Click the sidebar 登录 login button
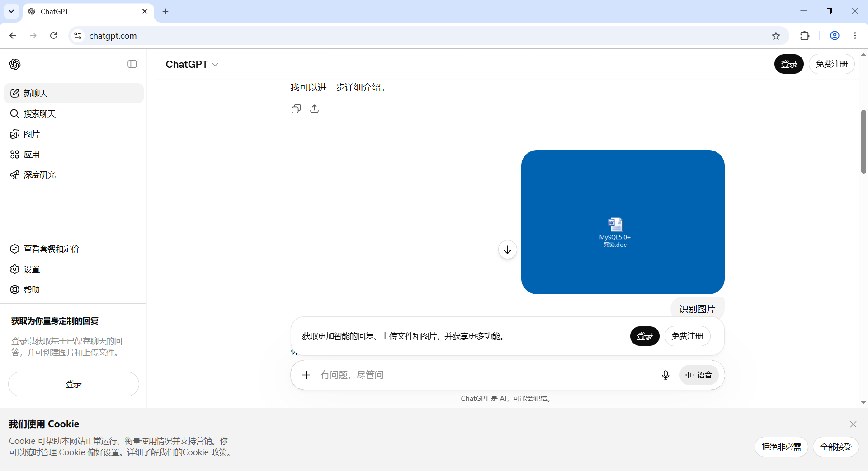 tap(74, 384)
